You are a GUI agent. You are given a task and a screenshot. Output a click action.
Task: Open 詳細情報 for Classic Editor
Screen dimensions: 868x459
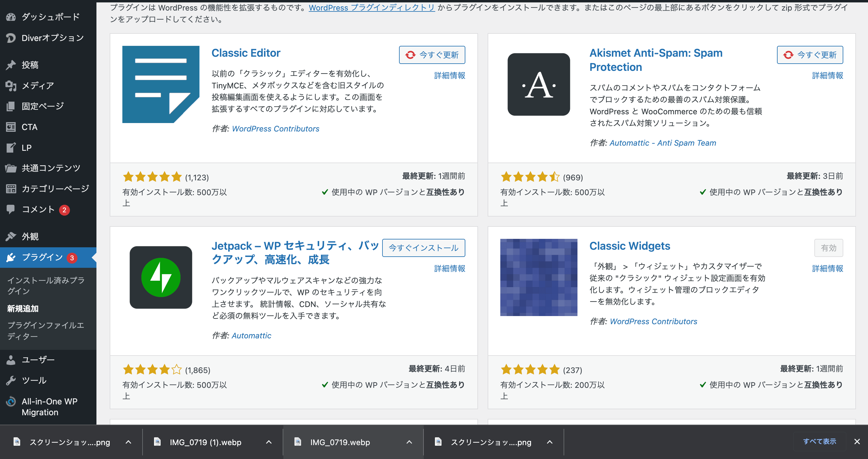(449, 75)
